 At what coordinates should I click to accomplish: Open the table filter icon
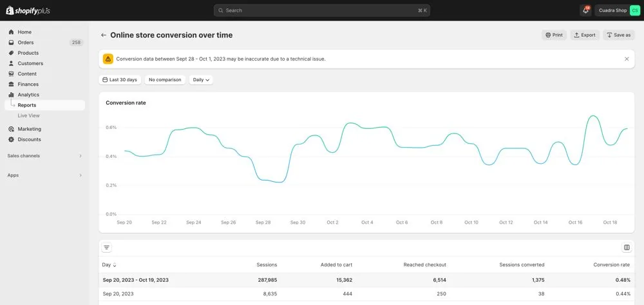[107, 248]
